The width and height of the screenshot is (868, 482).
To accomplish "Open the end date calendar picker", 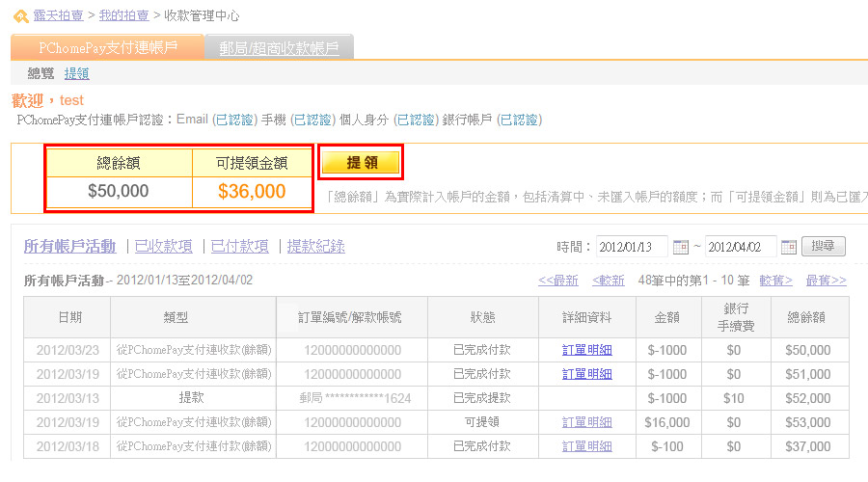I will click(x=789, y=246).
